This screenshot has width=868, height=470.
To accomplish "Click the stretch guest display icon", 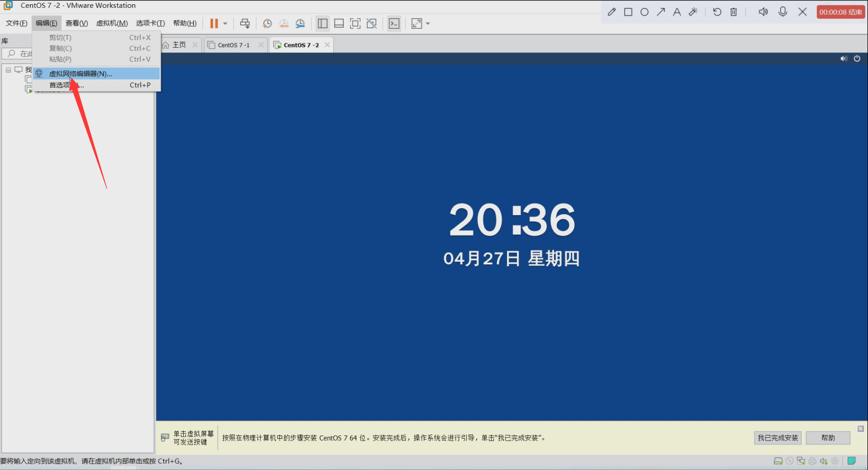I will pos(417,24).
